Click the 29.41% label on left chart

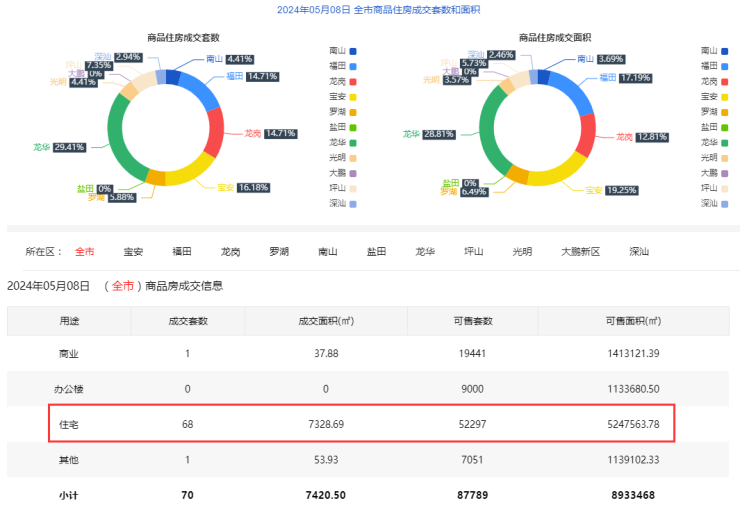[69, 147]
